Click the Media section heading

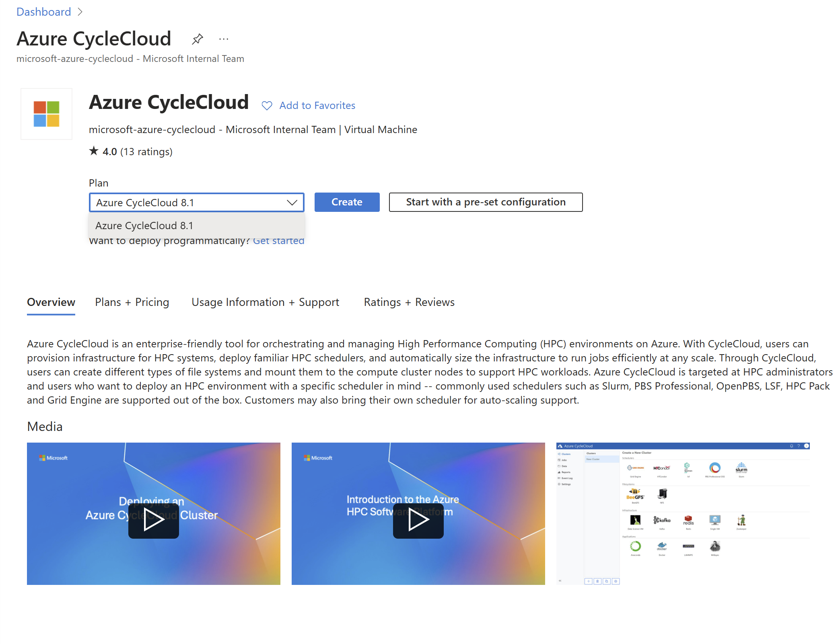45,427
